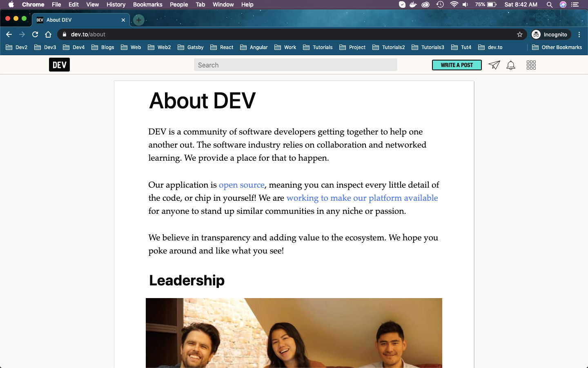Open the Chrome application menu

[x=33, y=4]
